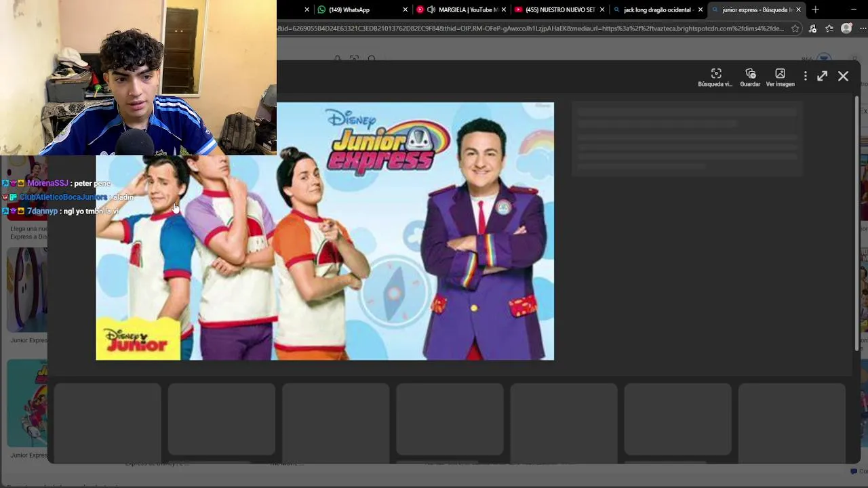This screenshot has width=868, height=488.
Task: Open the music note extension icon
Action: click(812, 28)
